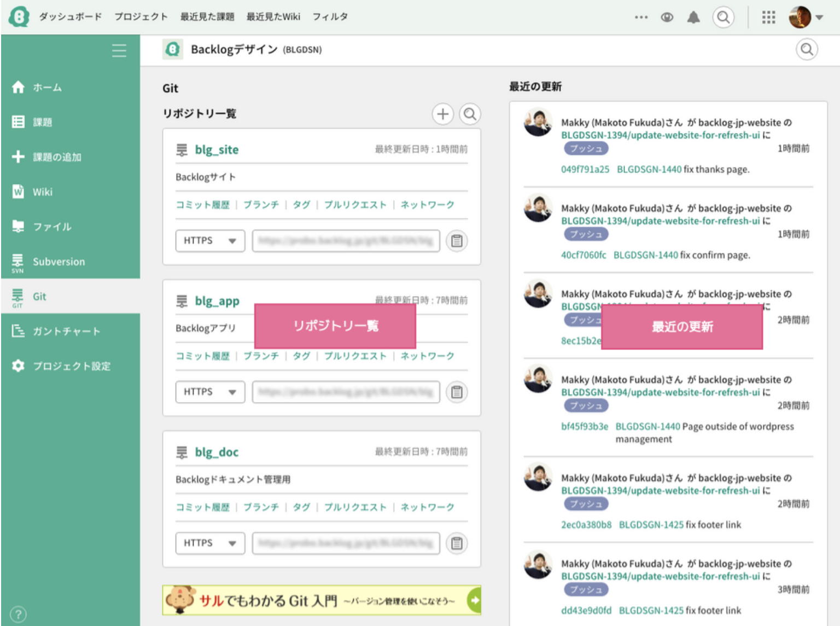Open プルリクエスト for blg_doc
Screen dimensions: 840x626
pyautogui.click(x=355, y=507)
